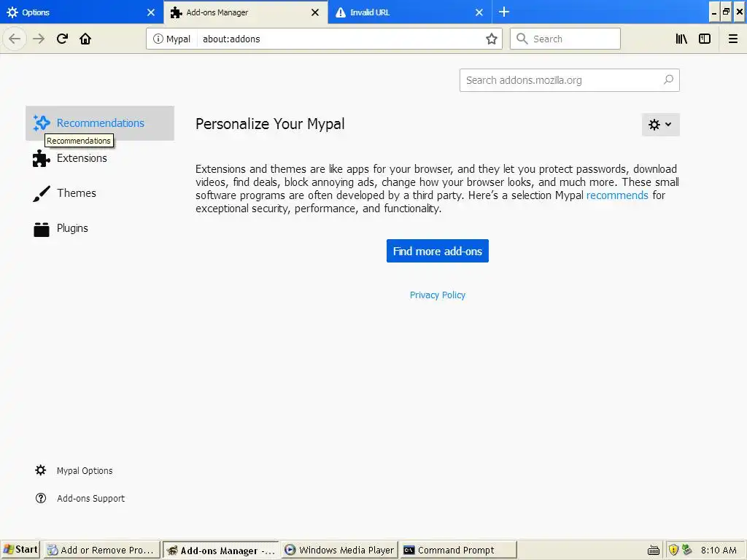747x560 pixels.
Task: Reload the current page
Action: (x=63, y=39)
